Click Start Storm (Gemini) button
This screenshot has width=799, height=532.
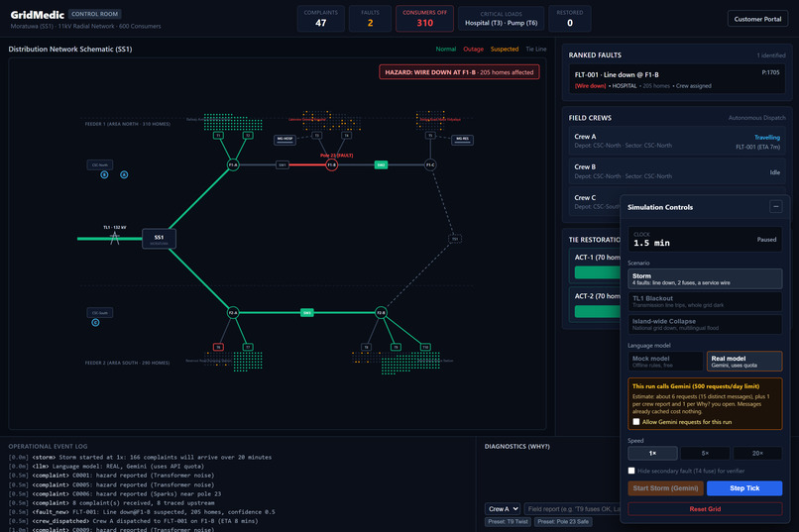665,488
